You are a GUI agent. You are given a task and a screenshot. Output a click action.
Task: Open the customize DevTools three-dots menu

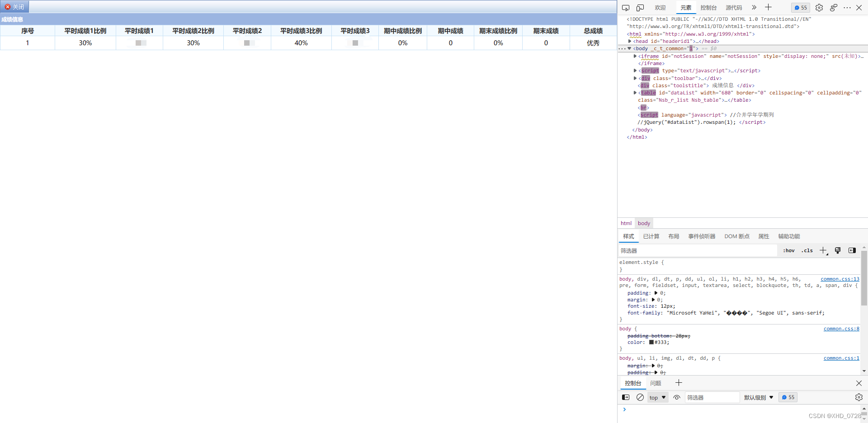click(847, 8)
